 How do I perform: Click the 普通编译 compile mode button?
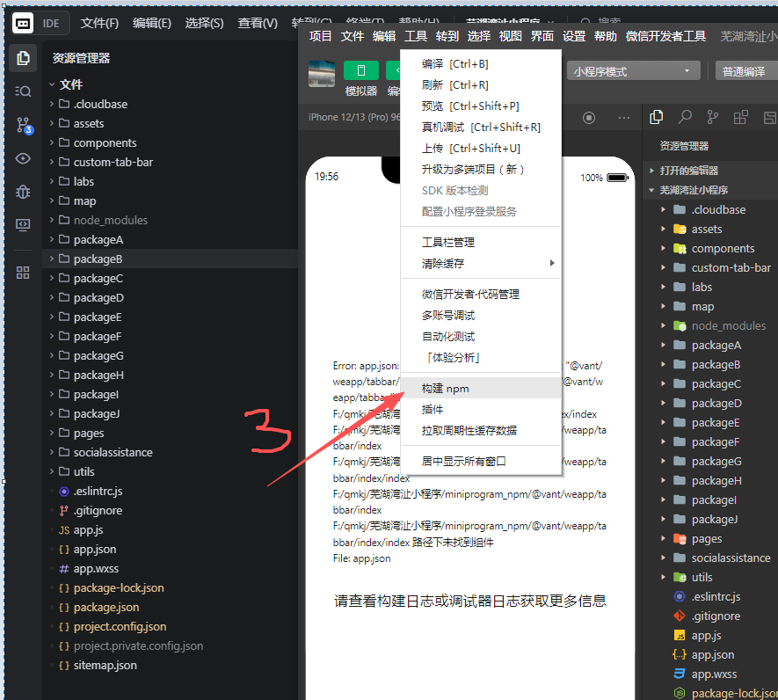(x=743, y=71)
